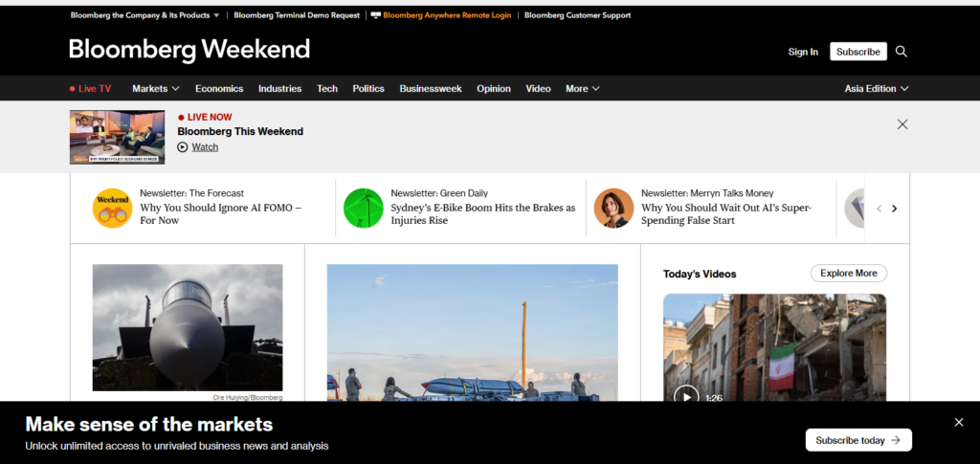The image size is (980, 464).
Task: Open the Economics section
Action: pyautogui.click(x=219, y=89)
